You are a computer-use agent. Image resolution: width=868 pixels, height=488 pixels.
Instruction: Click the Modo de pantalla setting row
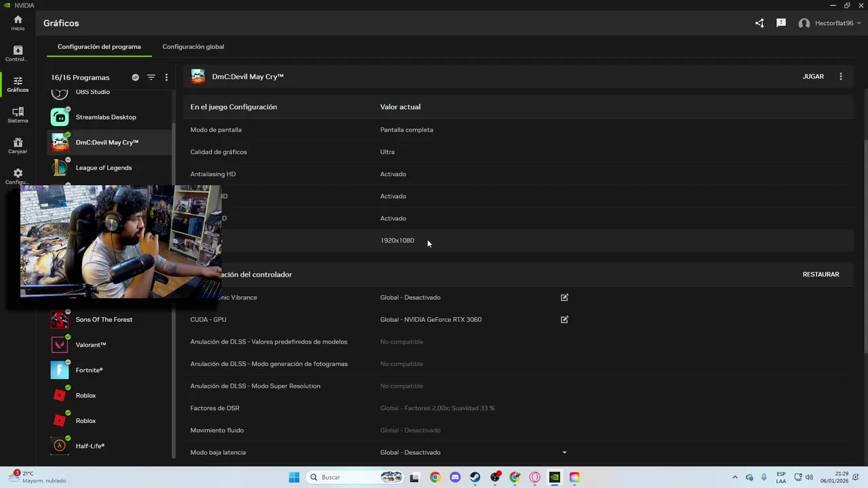[518, 129]
